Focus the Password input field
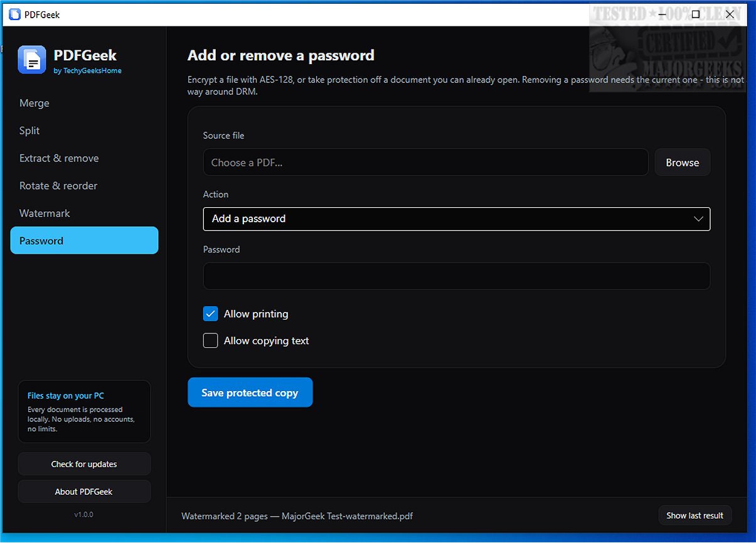This screenshot has width=756, height=543. [x=457, y=276]
